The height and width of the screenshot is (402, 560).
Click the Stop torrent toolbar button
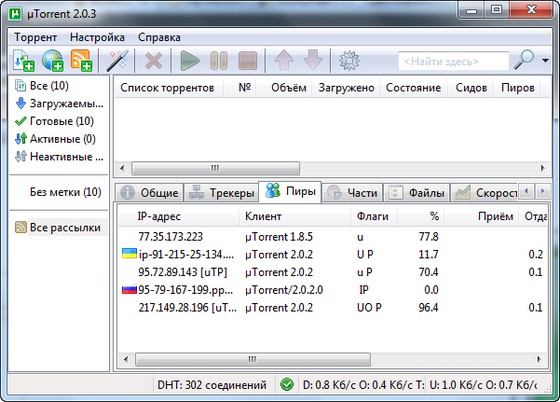coord(248,61)
